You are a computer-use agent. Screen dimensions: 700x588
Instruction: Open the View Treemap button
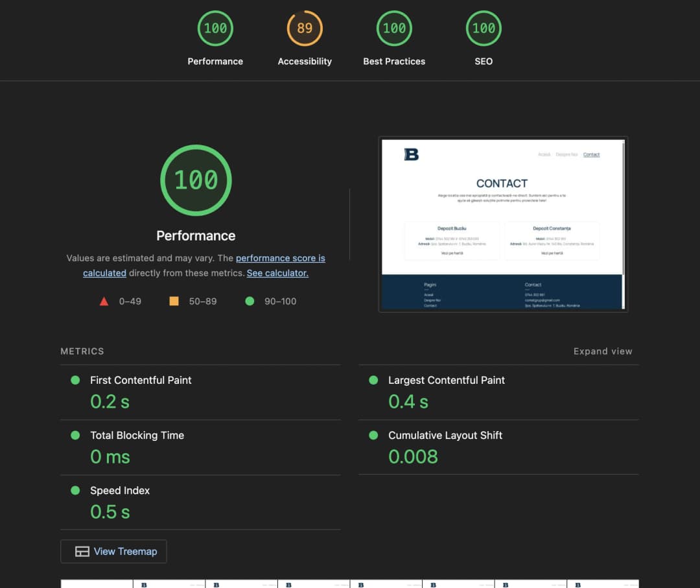pyautogui.click(x=113, y=551)
